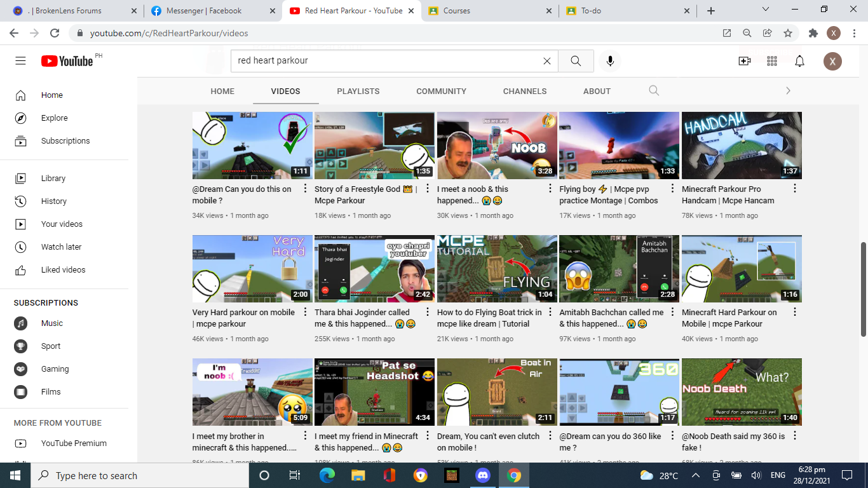
Task: Open options menu for 'How to do Flying Boat trick'
Action: point(550,312)
